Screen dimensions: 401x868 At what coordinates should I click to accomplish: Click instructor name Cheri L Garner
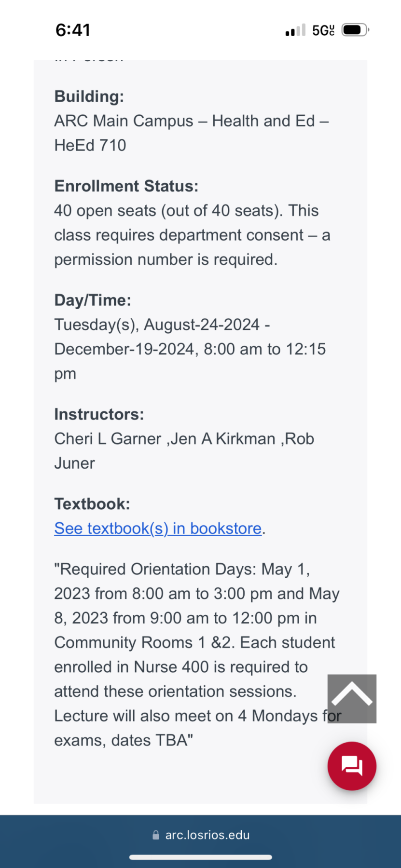pyautogui.click(x=108, y=439)
